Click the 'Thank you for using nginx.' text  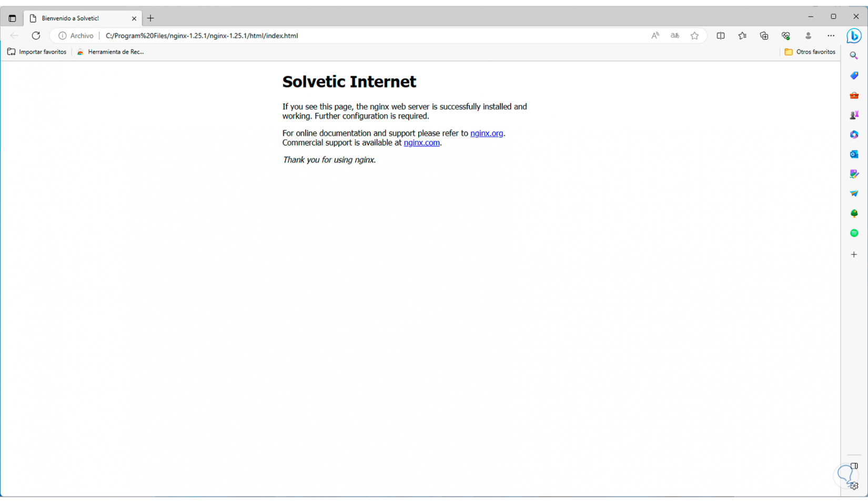[x=329, y=160]
